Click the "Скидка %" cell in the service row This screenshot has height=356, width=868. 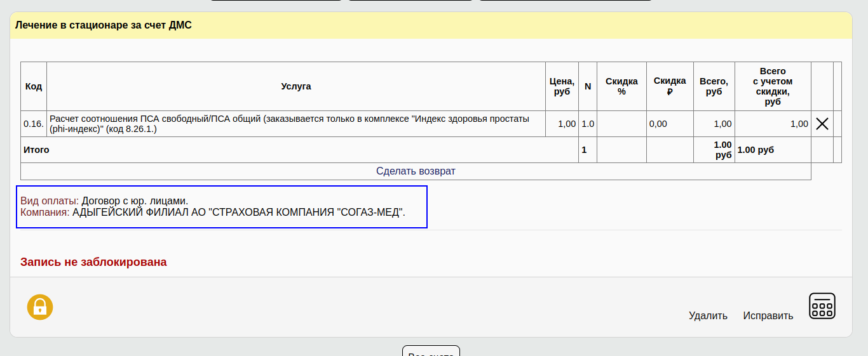[621, 124]
